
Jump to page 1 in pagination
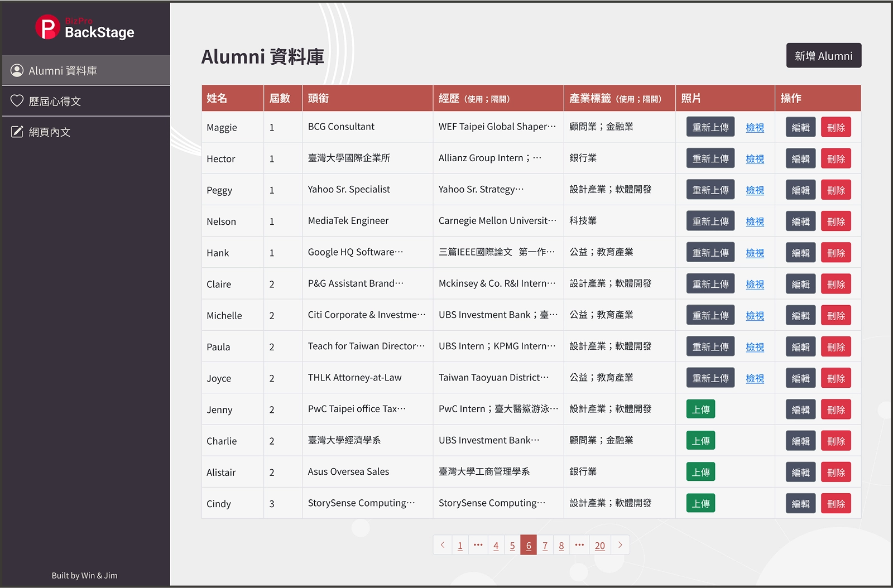click(460, 545)
